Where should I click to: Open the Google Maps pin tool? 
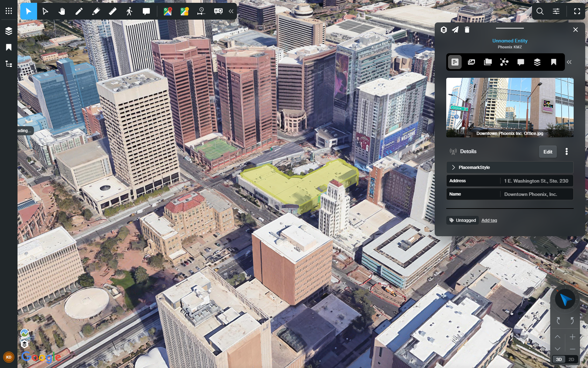point(168,12)
